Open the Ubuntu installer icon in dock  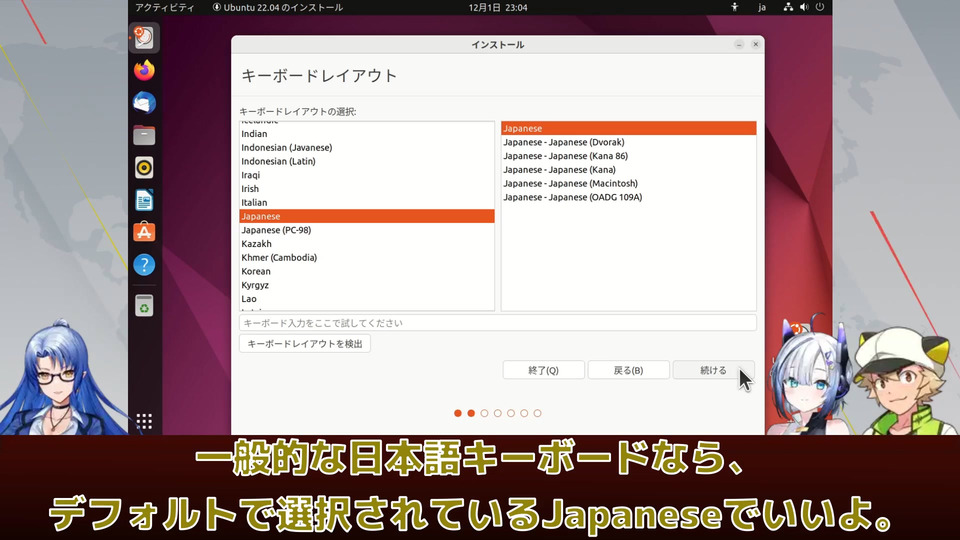pyautogui.click(x=144, y=38)
